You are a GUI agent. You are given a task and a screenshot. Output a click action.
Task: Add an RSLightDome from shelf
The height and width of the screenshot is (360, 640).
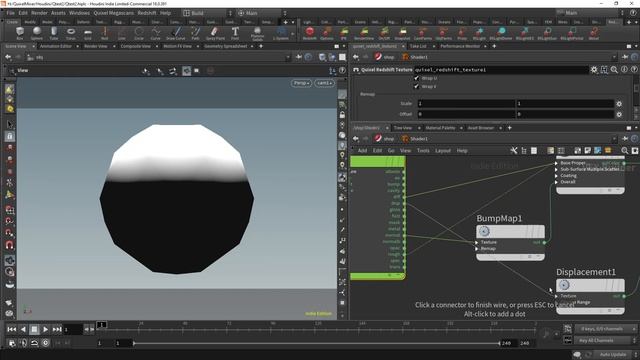coord(501,33)
